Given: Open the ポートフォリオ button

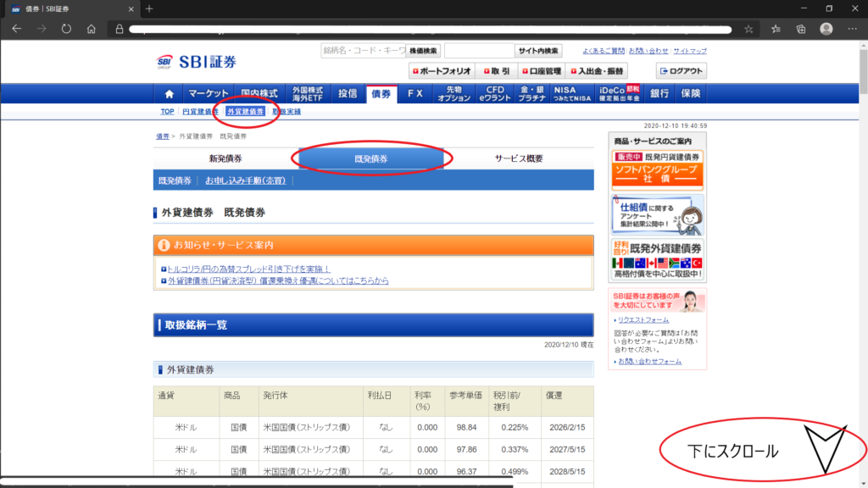Looking at the screenshot, I should 440,71.
